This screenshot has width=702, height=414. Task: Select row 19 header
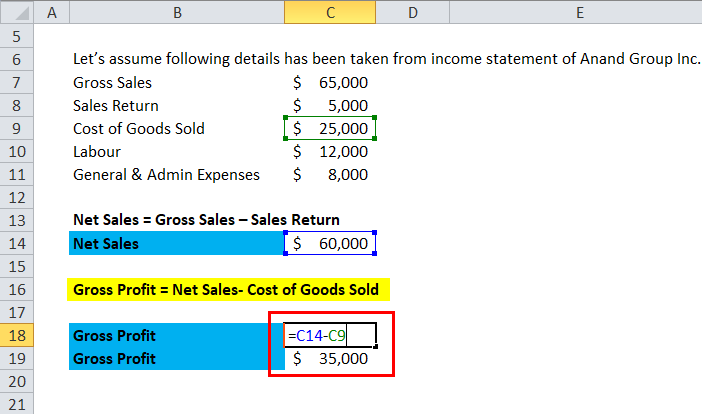[x=17, y=359]
